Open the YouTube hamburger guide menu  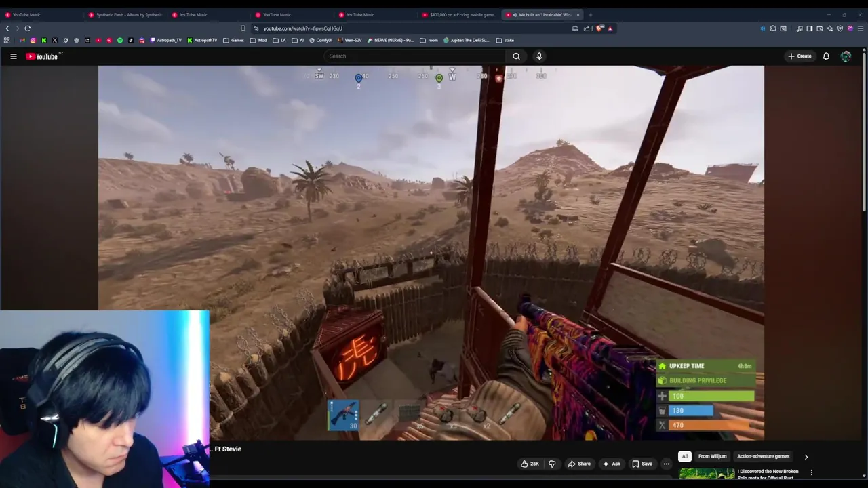[x=13, y=56]
